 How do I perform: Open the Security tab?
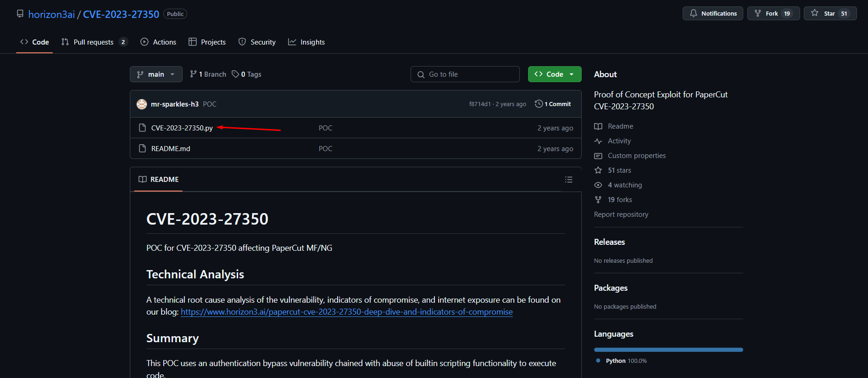[257, 42]
